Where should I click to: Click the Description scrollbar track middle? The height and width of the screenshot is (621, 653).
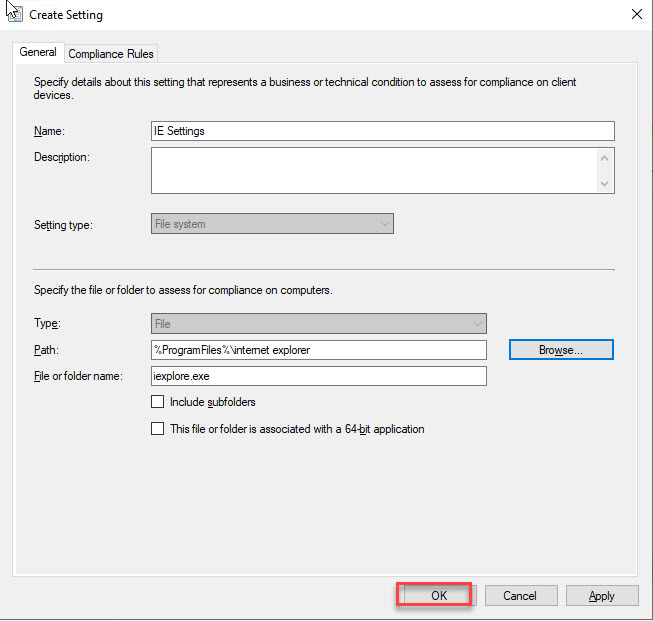click(x=604, y=170)
